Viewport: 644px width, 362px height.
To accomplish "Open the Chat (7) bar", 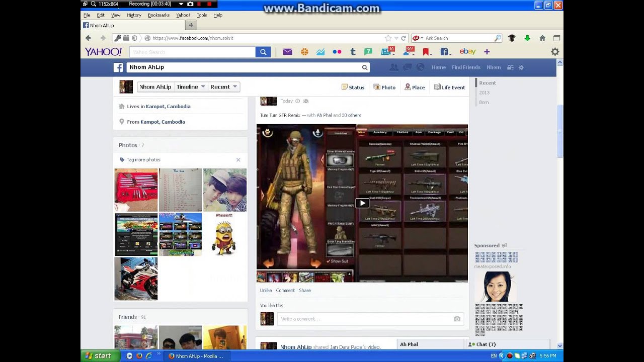I will click(x=508, y=344).
